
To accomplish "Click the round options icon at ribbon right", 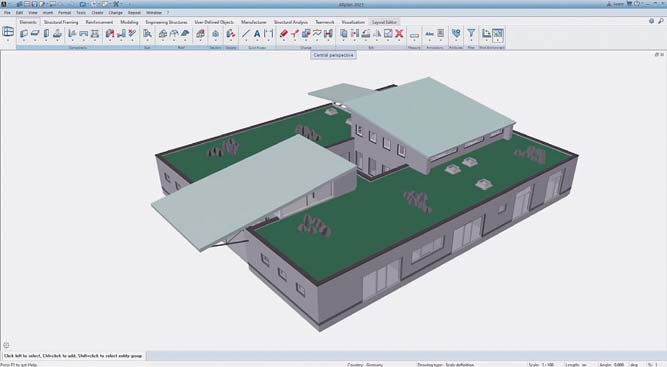I will click(x=651, y=21).
